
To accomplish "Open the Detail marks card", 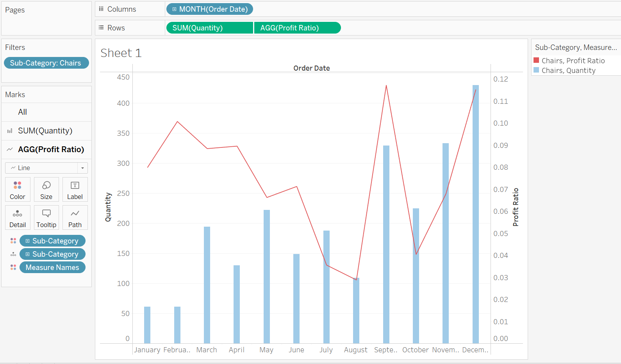I will click(18, 218).
